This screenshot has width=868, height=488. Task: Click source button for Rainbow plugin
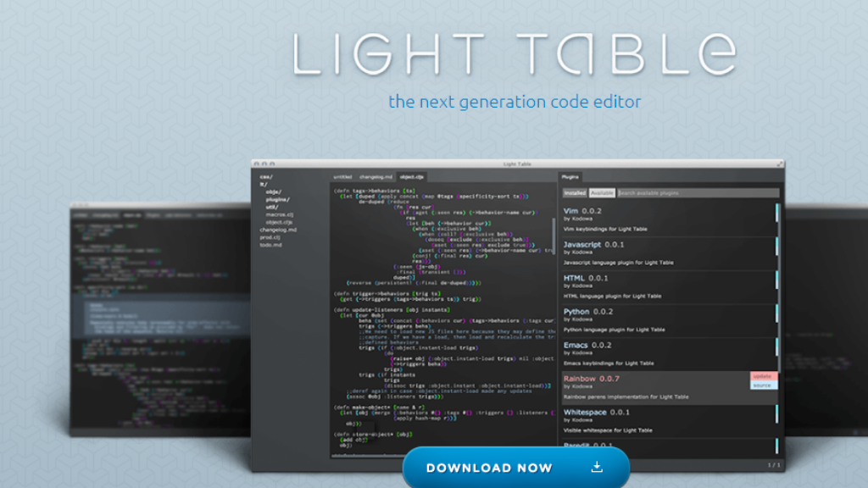pos(764,385)
